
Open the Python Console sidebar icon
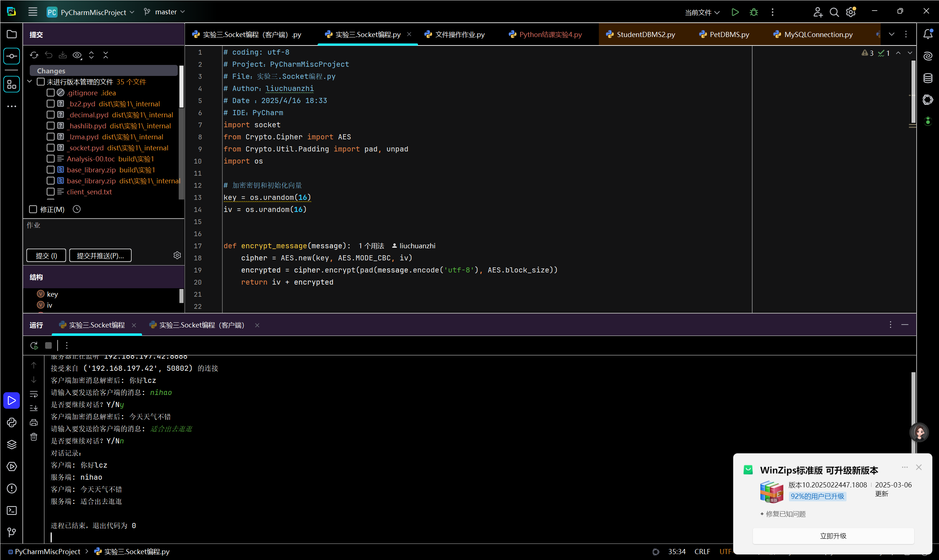coord(12,422)
